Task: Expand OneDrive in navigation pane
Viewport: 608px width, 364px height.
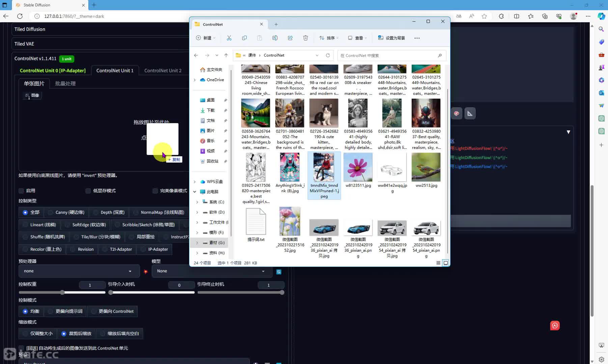Action: (x=195, y=80)
